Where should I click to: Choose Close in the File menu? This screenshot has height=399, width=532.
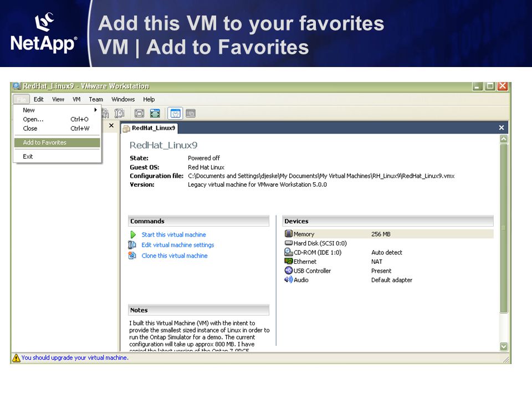pyautogui.click(x=57, y=128)
